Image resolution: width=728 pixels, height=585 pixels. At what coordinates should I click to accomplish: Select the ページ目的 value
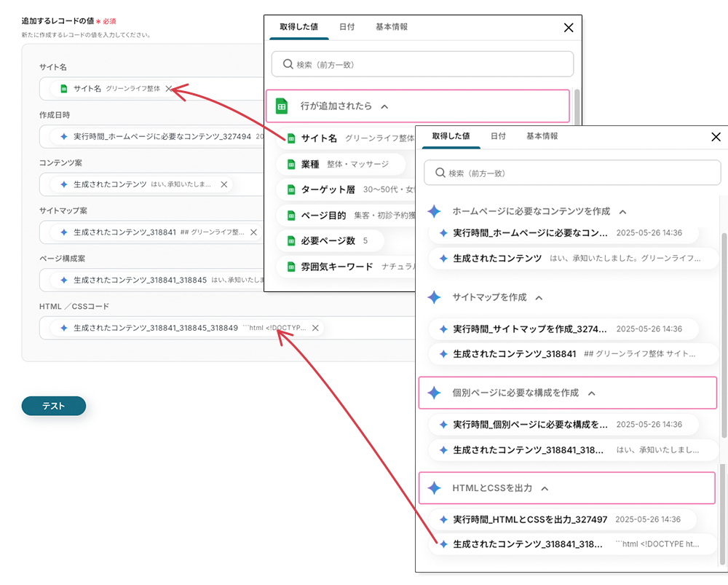pos(346,215)
